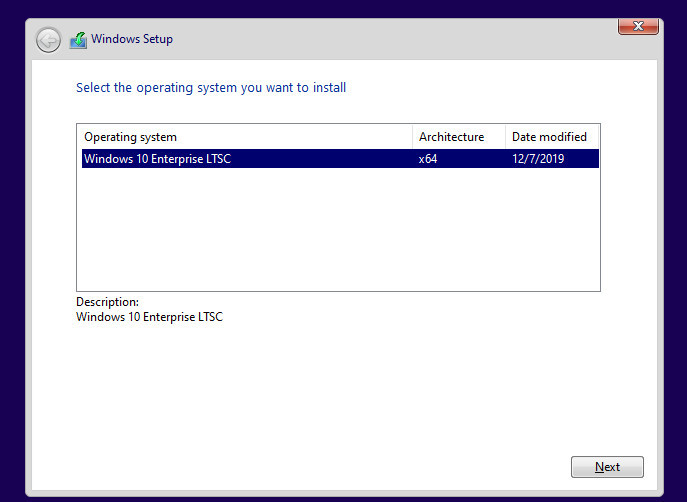
Task: Click the Next button
Action: point(607,467)
